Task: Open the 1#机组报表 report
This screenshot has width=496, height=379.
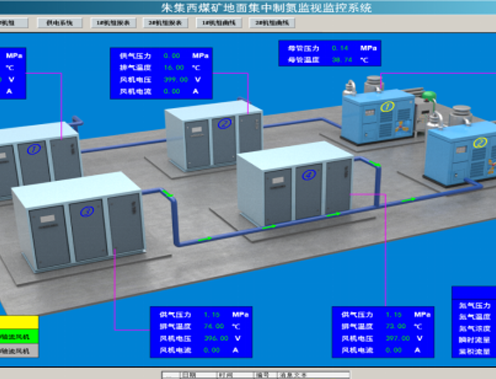Action: pyautogui.click(x=113, y=23)
